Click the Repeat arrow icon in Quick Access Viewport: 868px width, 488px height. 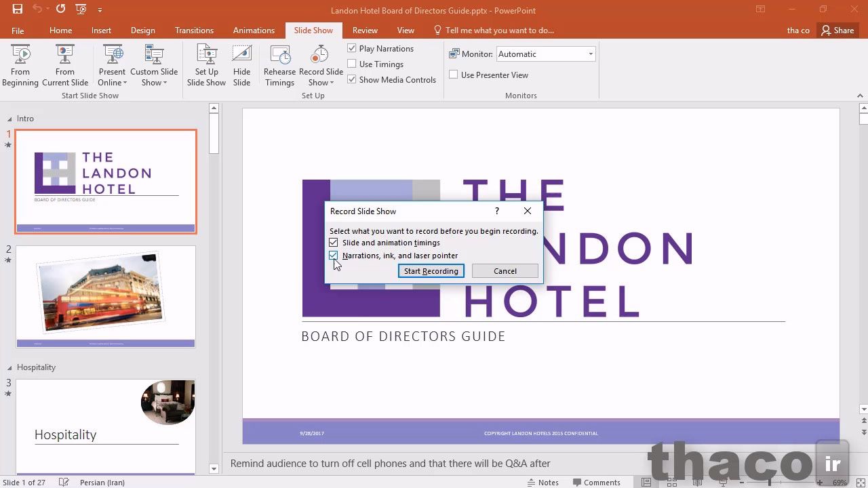pyautogui.click(x=60, y=9)
